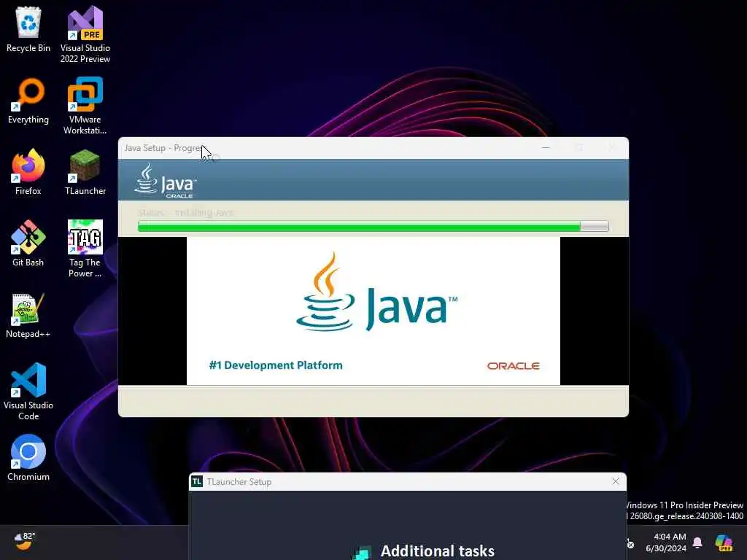Click the Java Oracle logo in the header
Viewport: 747px width, 560px height.
pos(166,181)
